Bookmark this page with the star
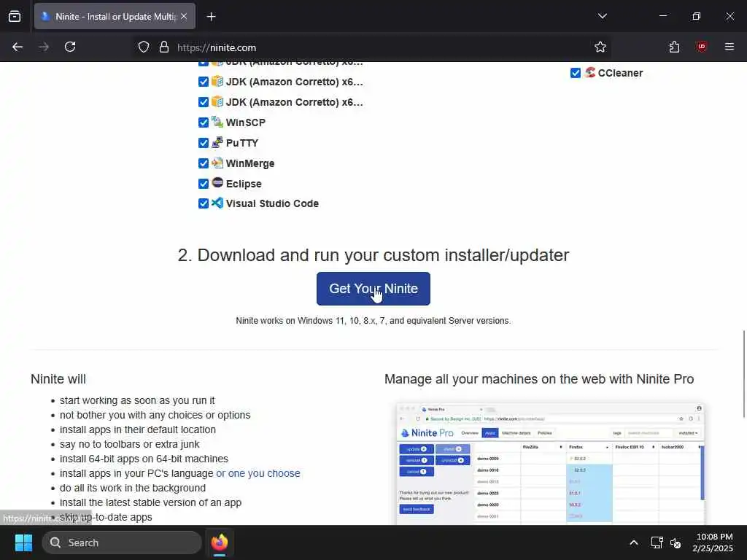The height and width of the screenshot is (560, 747). pos(600,47)
